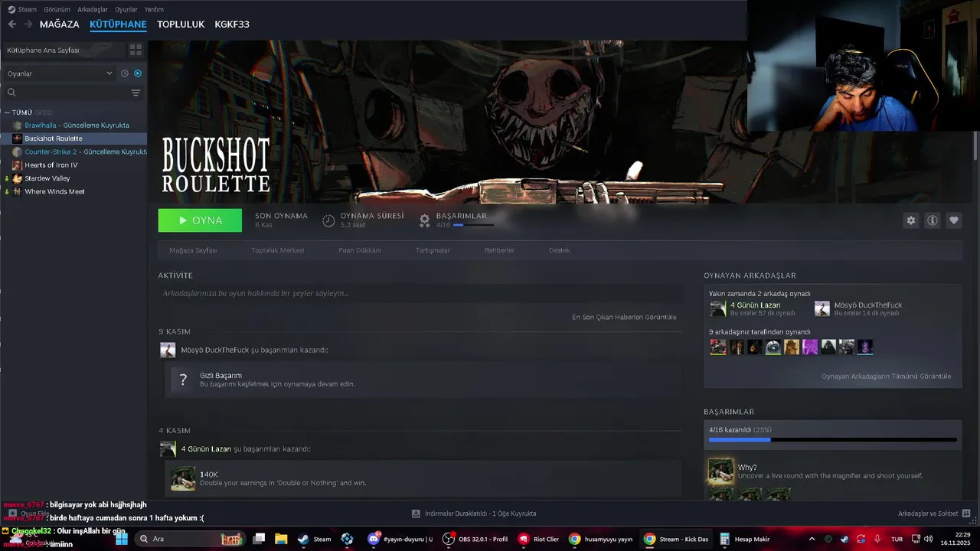The image size is (980, 551).
Task: Open the Görünüm menu
Action: (x=57, y=9)
